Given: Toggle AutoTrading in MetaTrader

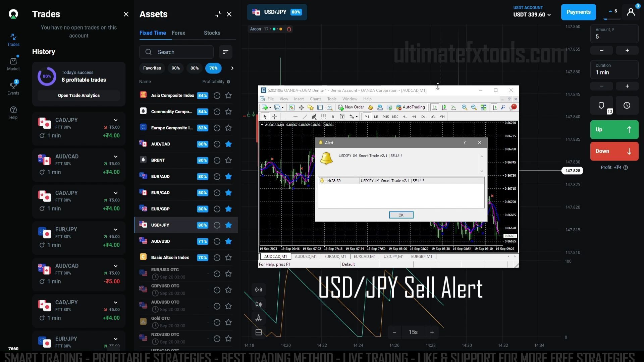Looking at the screenshot, I should coord(410,107).
